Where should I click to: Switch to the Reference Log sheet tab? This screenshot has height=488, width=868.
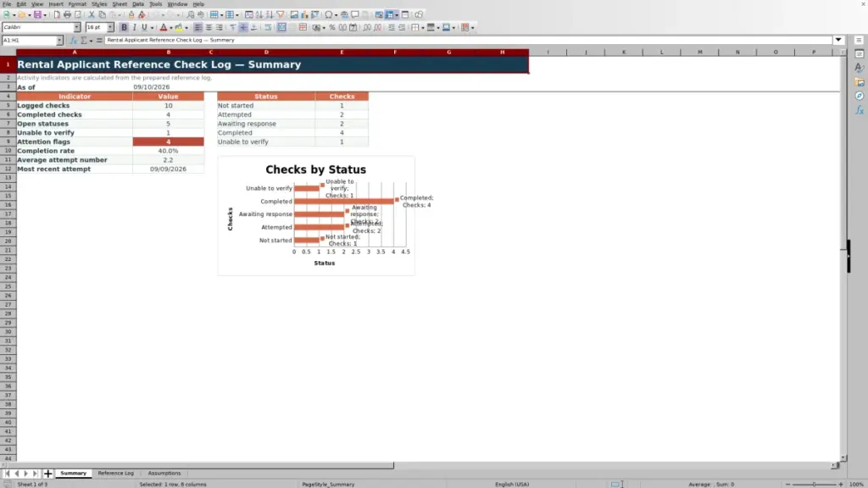[115, 473]
